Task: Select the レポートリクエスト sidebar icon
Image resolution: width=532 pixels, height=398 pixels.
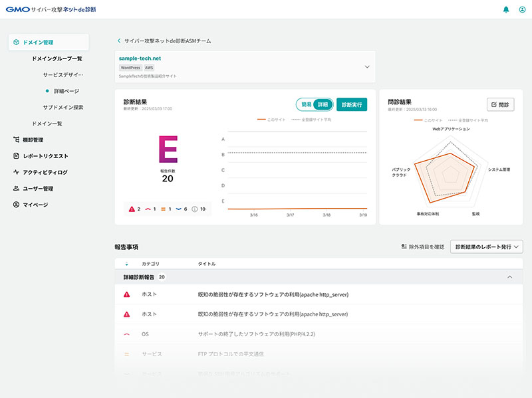Action: point(15,155)
